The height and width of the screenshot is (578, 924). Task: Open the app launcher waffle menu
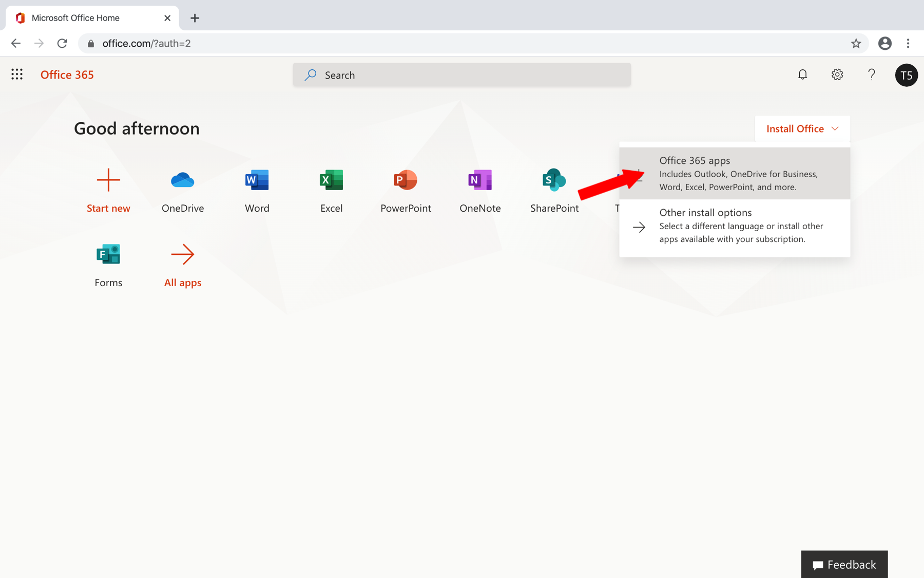(17, 74)
